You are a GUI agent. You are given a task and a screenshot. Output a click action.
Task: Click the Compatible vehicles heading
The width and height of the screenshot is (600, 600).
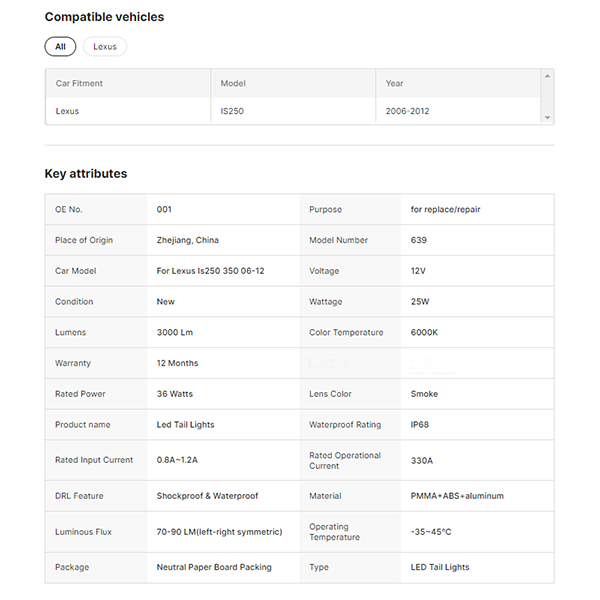(x=104, y=17)
